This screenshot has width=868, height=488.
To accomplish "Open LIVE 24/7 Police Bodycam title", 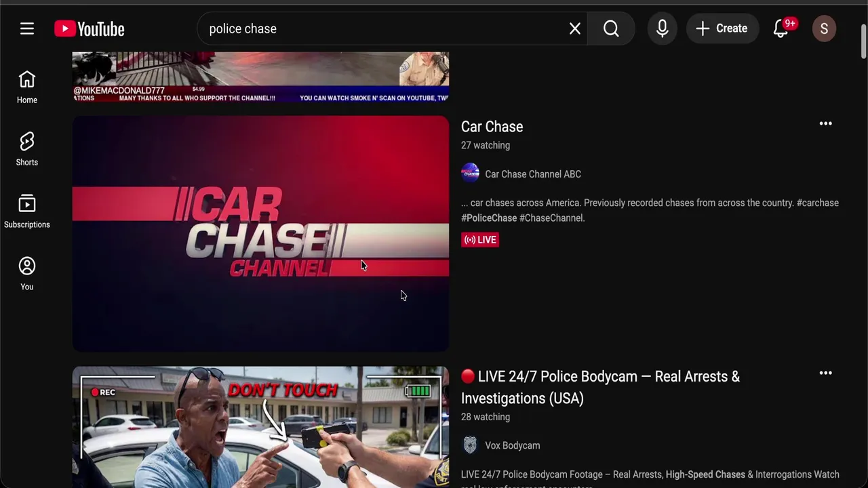I will click(601, 387).
